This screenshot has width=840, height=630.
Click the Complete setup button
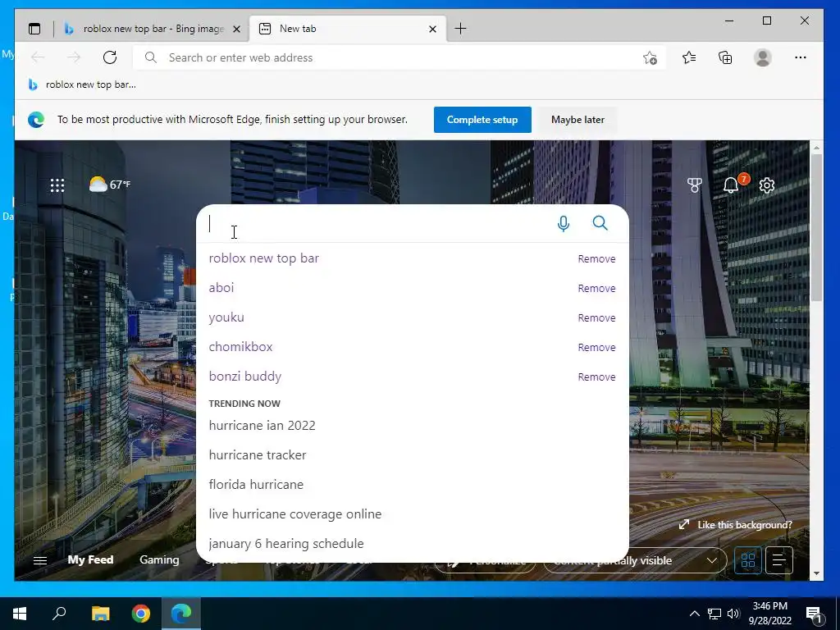pyautogui.click(x=482, y=120)
